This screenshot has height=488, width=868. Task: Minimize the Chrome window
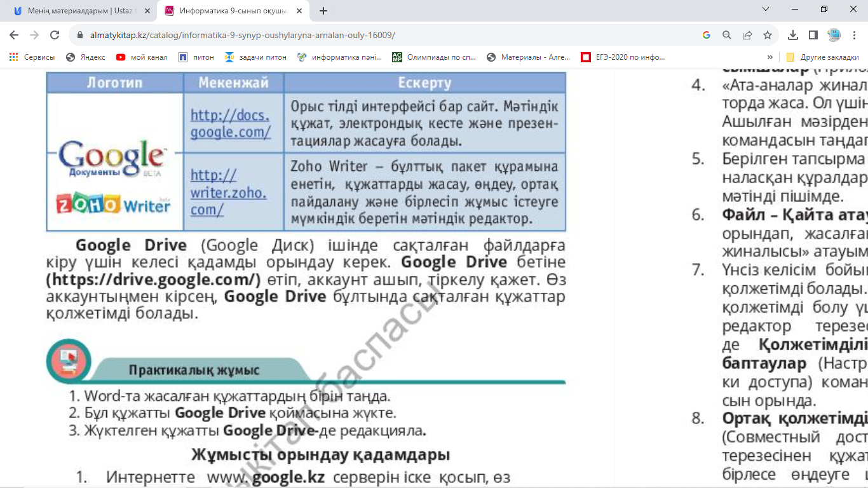(794, 10)
